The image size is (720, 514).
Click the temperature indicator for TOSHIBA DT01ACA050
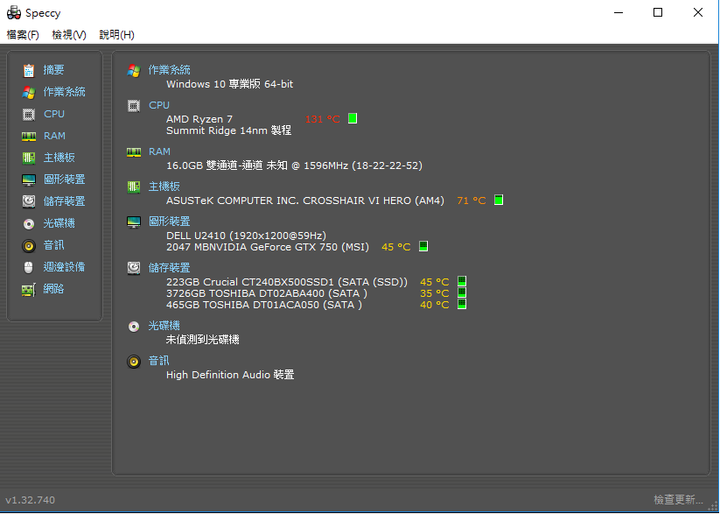(x=461, y=304)
